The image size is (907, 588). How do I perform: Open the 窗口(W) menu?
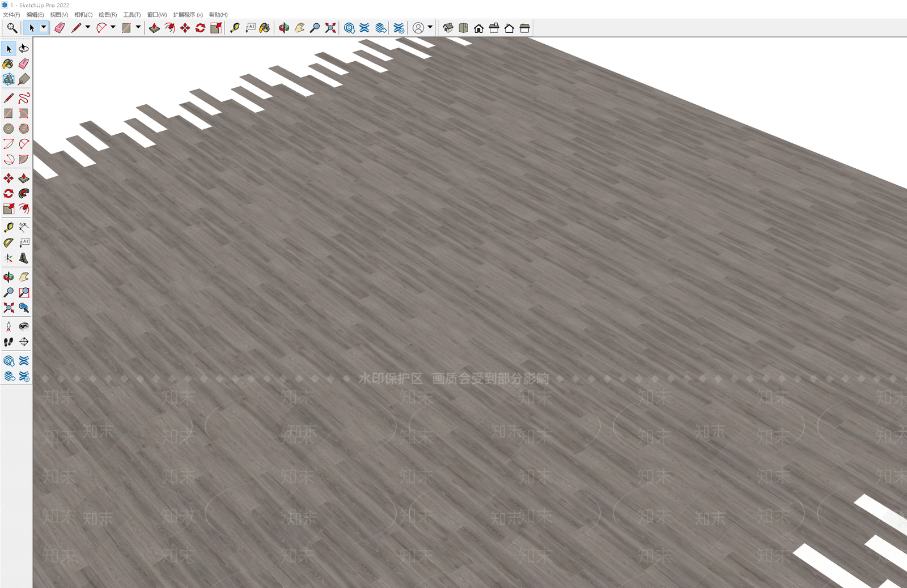click(x=157, y=15)
